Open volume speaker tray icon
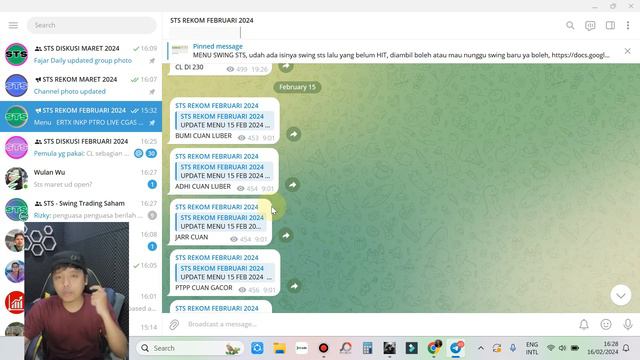640x360 pixels. pos(562,348)
